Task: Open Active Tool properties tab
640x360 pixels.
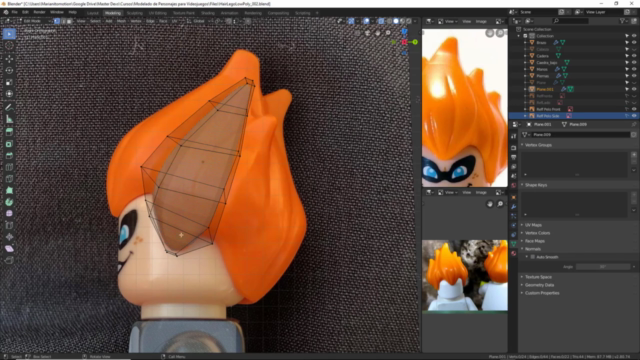Action: coord(513,136)
